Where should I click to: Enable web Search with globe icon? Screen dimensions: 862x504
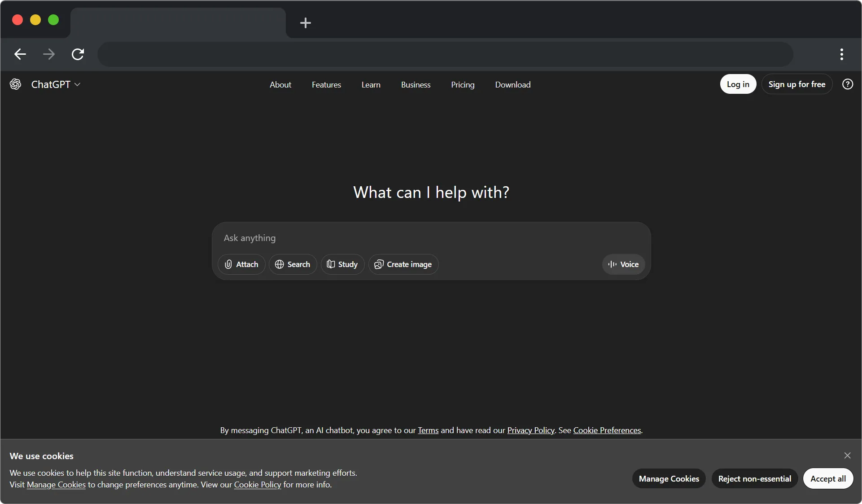pos(293,264)
